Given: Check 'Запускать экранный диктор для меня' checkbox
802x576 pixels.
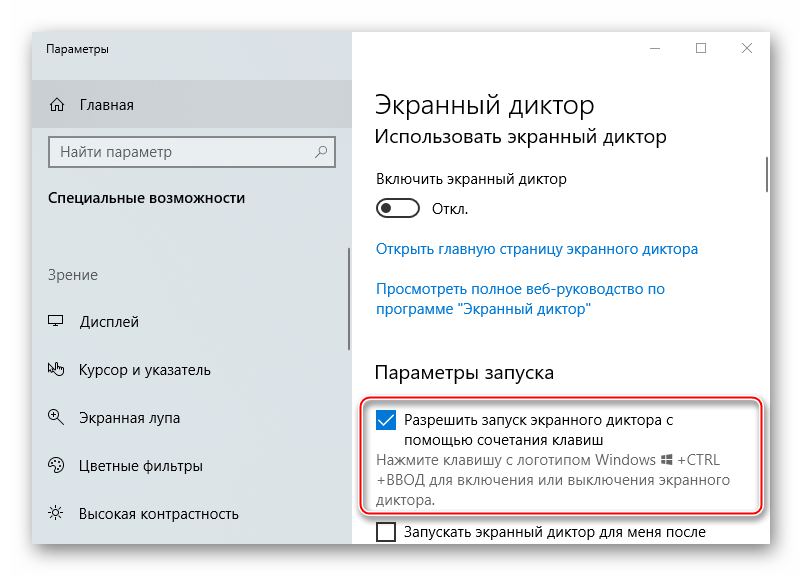Looking at the screenshot, I should click(386, 533).
